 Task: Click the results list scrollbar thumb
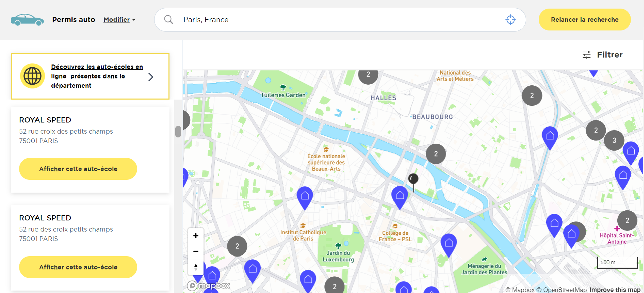click(x=178, y=132)
